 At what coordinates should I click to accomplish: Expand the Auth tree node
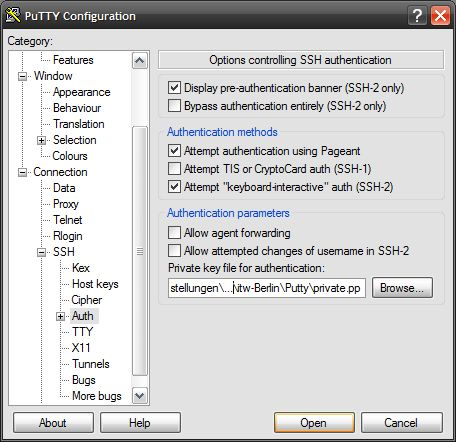(x=60, y=316)
